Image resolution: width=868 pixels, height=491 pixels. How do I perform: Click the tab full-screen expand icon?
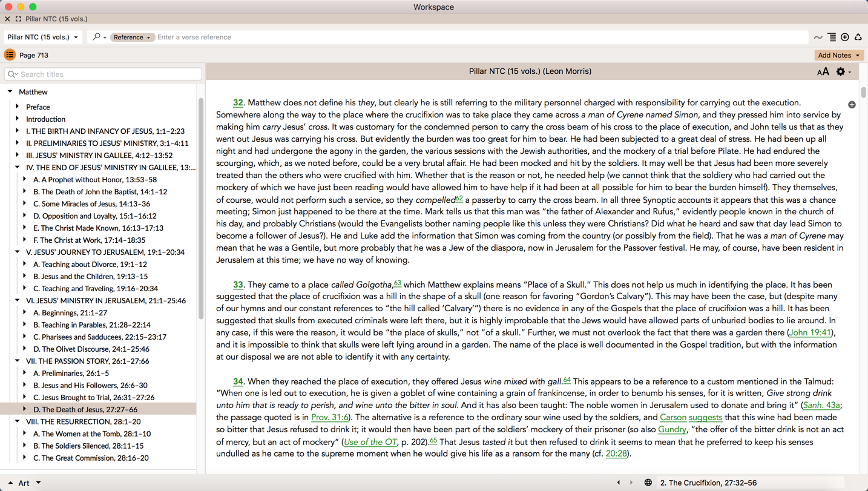click(x=18, y=19)
